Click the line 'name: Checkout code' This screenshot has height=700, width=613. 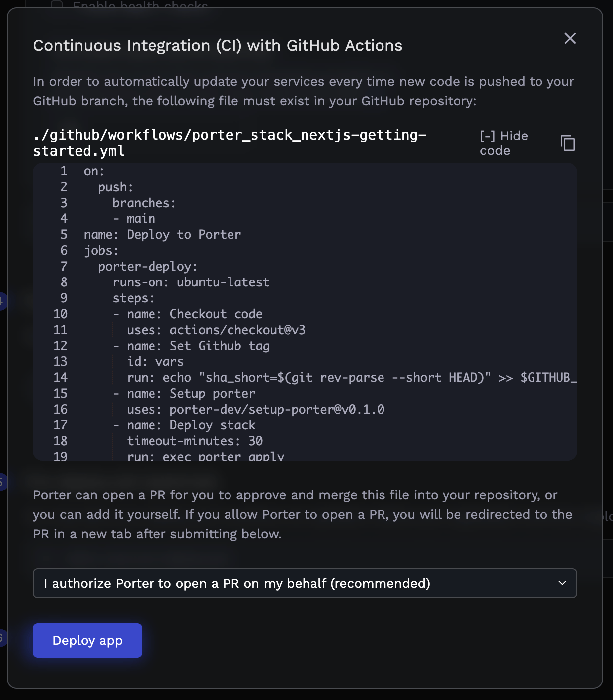click(187, 314)
